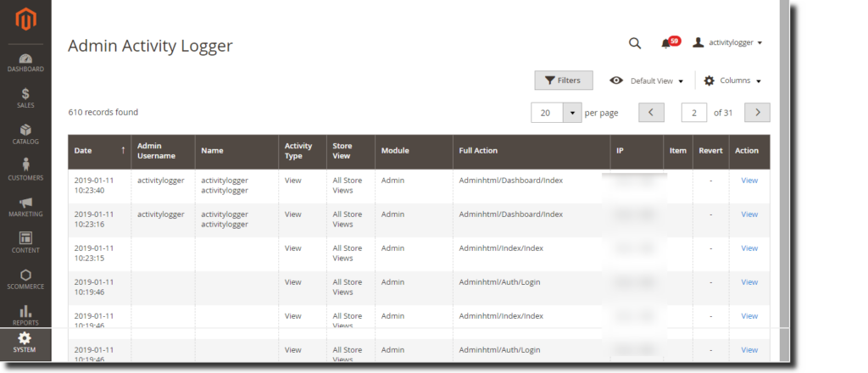Viewport: 868px width, 373px height.
Task: Click the current page number field
Action: click(694, 113)
